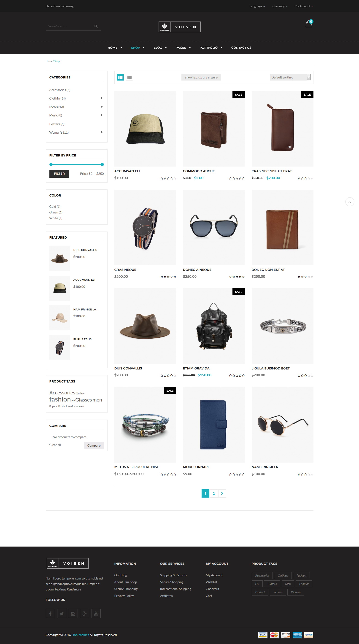Open the YouTube social icon
The image size is (359, 644).
96,613
